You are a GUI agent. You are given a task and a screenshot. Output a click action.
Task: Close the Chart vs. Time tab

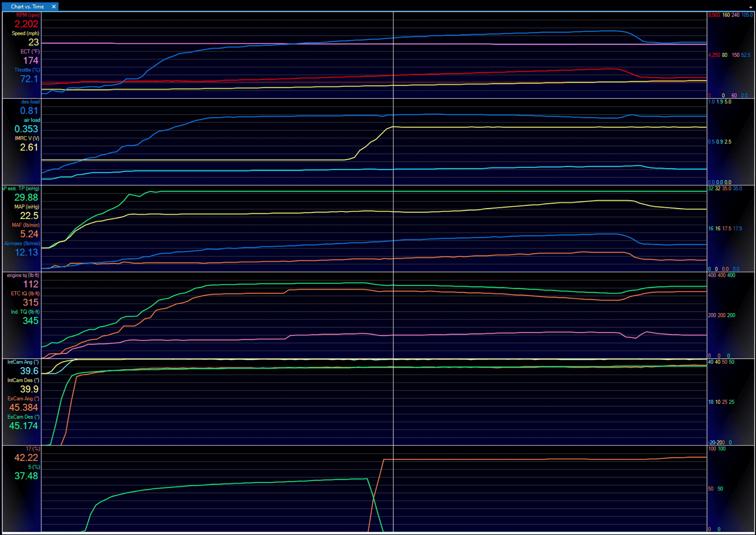click(x=53, y=7)
